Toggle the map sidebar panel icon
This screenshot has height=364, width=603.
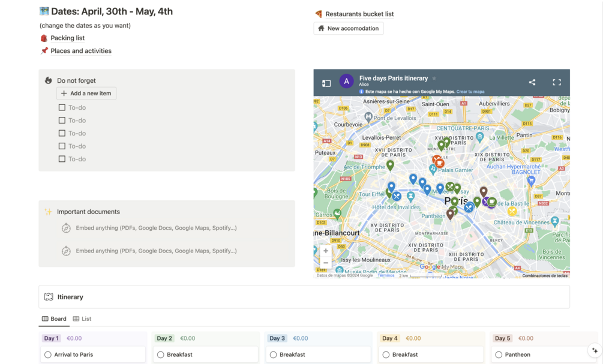[326, 83]
